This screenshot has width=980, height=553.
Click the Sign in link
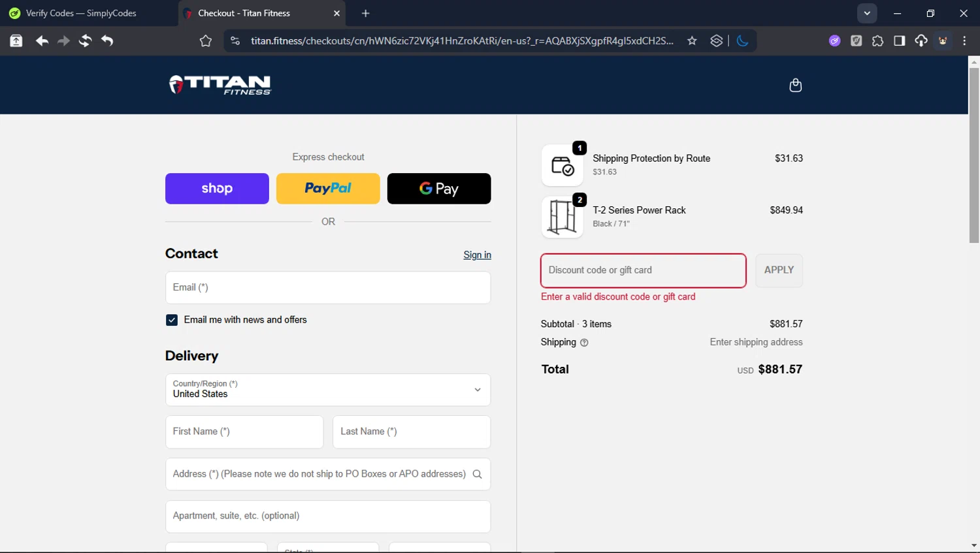477,255
